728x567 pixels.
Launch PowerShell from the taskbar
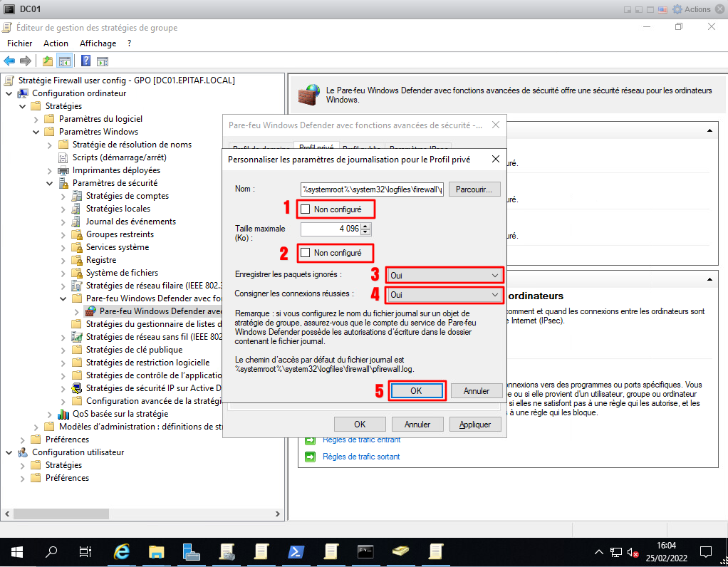[x=296, y=551]
